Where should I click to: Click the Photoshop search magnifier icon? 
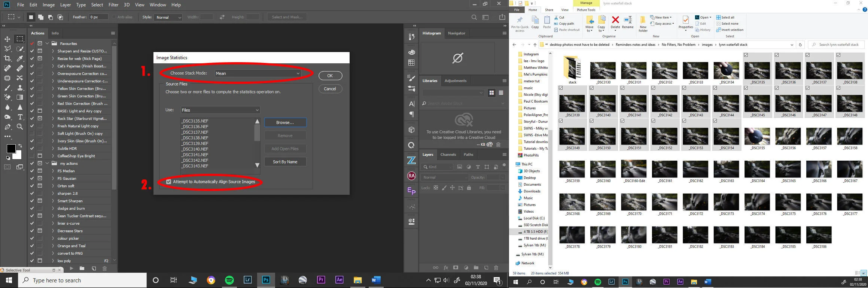tap(474, 17)
